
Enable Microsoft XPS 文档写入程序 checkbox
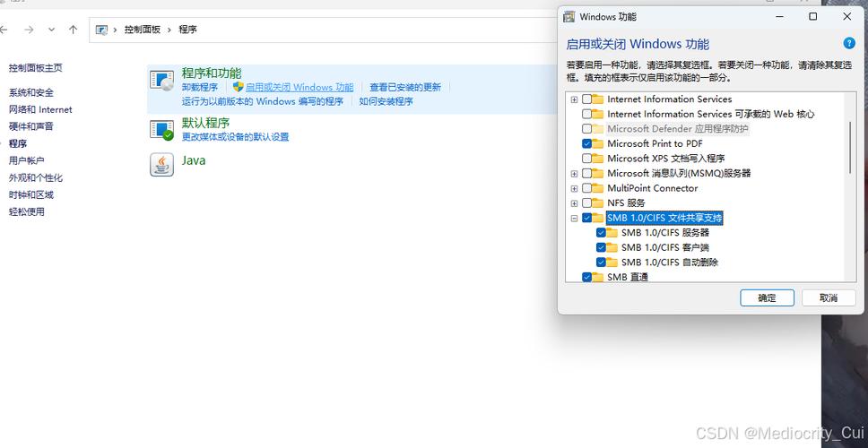point(586,159)
